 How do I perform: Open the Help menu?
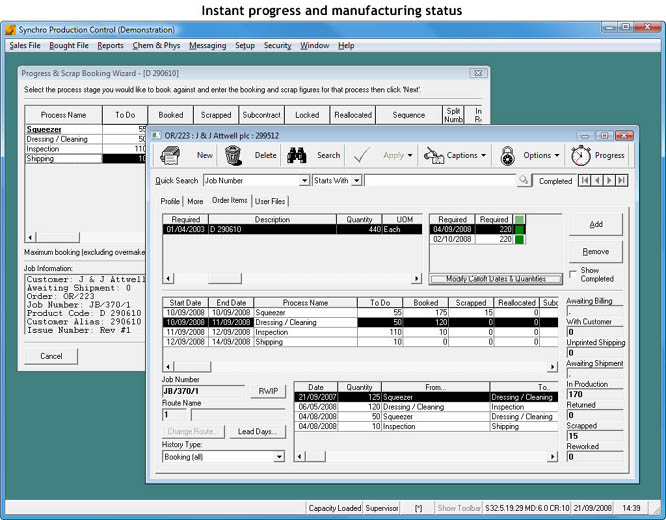(x=346, y=45)
